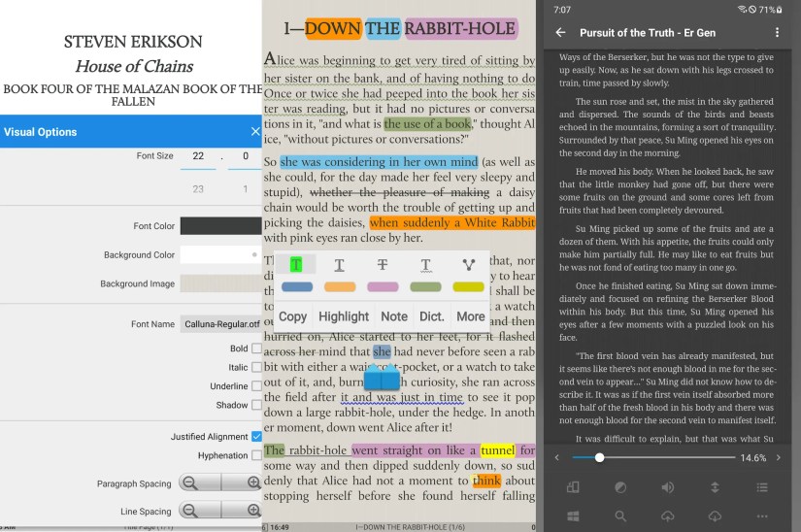Increase Line Spacing with plus magnifier
The height and width of the screenshot is (532, 801).
252,510
